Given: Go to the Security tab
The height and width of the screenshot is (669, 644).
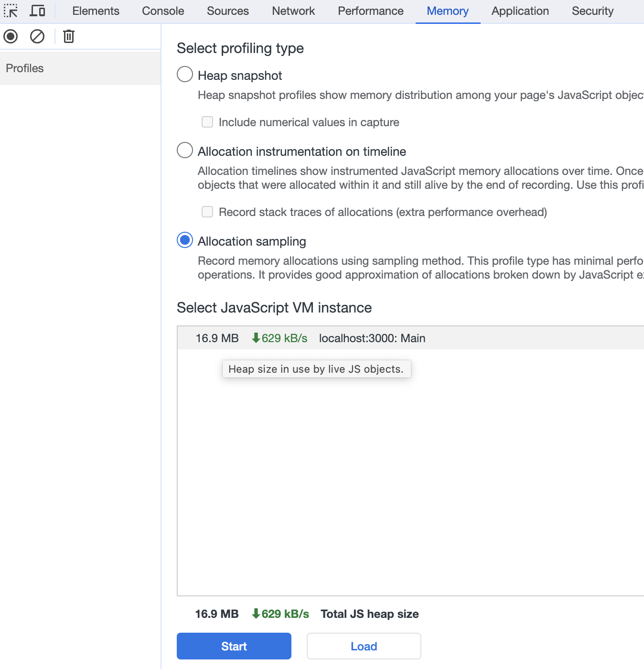Looking at the screenshot, I should (592, 11).
